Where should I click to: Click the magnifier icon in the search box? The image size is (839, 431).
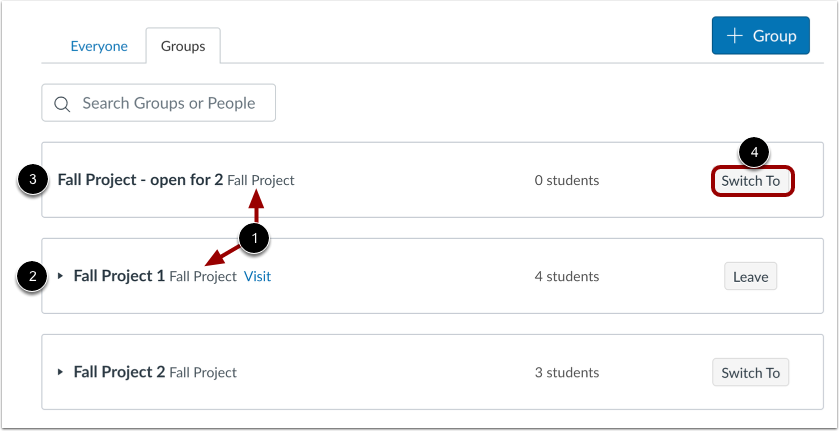pos(62,103)
